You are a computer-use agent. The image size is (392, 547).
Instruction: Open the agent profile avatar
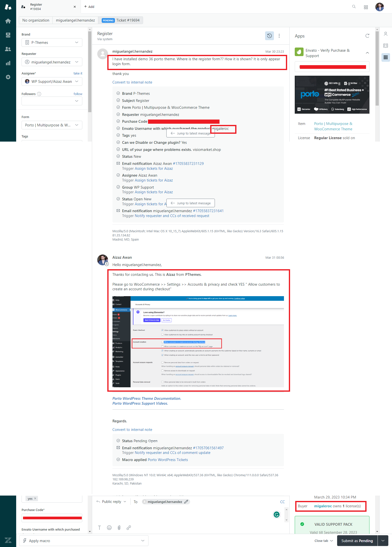[x=380, y=7]
